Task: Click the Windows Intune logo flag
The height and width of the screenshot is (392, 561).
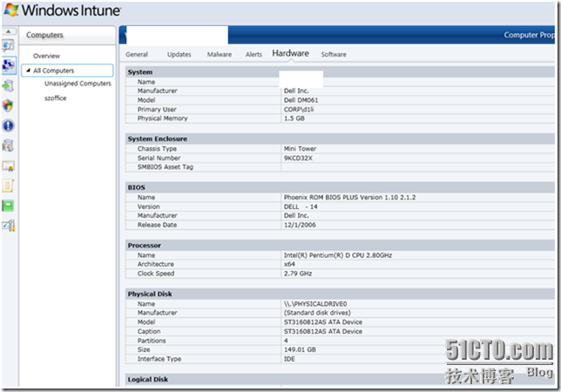Action: coord(11,10)
